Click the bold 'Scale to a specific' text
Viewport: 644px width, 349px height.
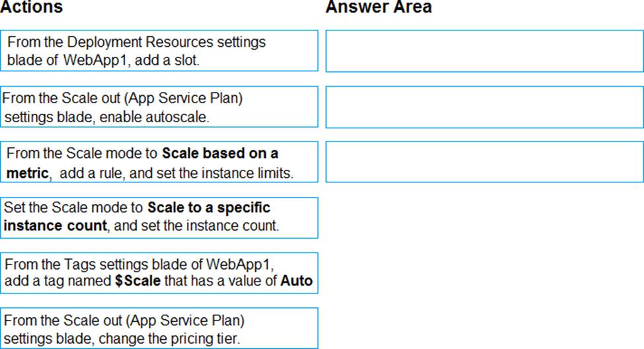[209, 208]
